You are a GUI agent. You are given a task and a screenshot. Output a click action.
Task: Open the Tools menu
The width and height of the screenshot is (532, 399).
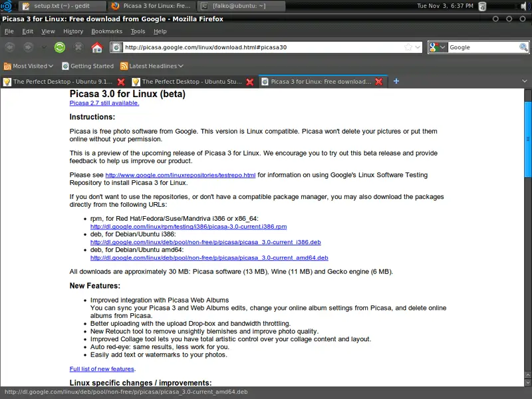138,31
